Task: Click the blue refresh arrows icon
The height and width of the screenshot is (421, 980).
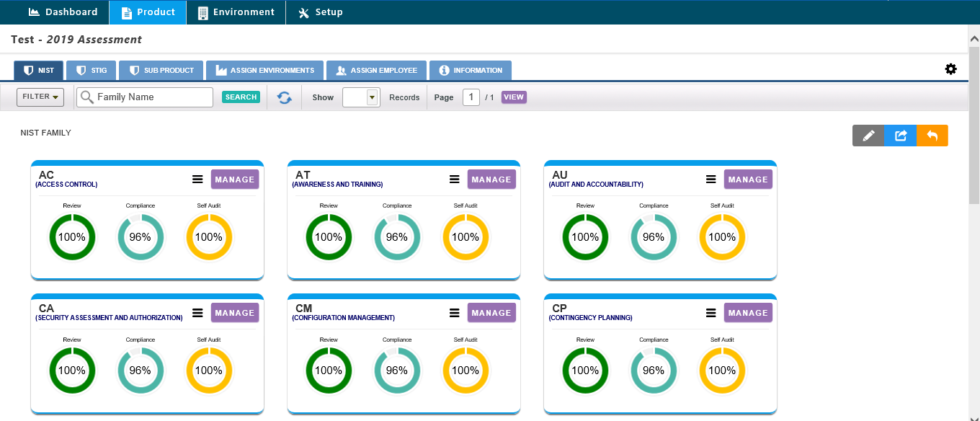Action: point(285,97)
